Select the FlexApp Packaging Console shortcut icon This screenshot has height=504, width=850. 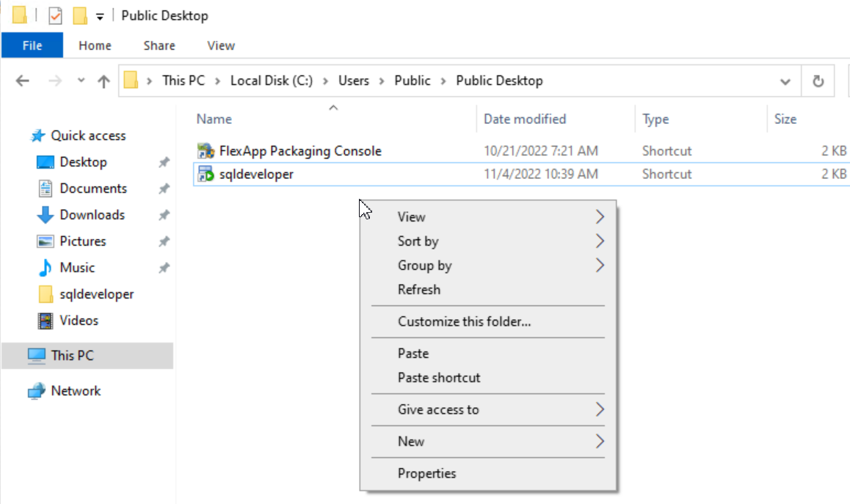pyautogui.click(x=206, y=150)
